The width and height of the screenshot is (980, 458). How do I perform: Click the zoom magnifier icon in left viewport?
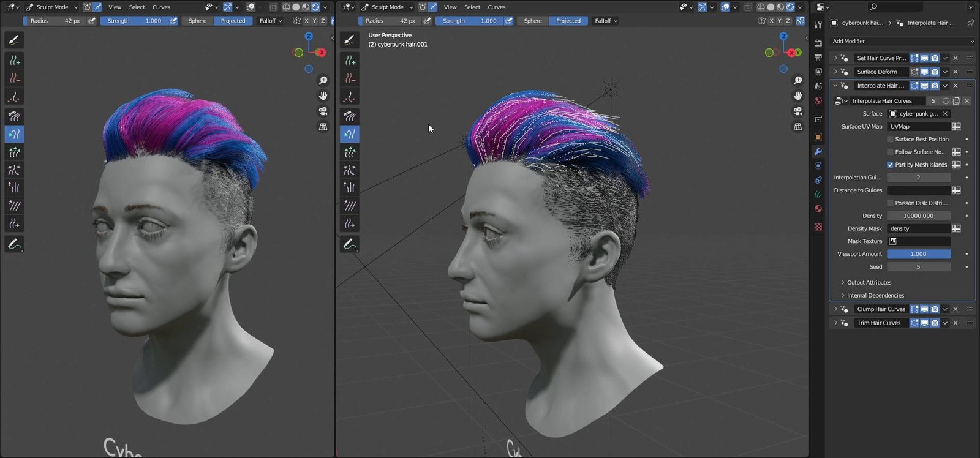323,81
